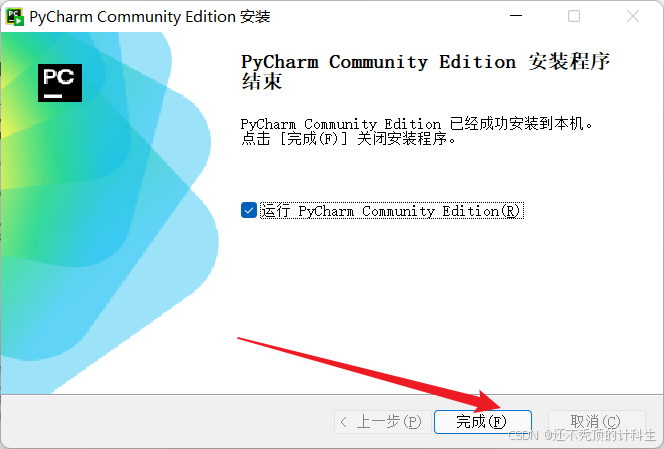Viewport: 664px width, 449px height.
Task: Click the red arrow annotation
Action: (368, 374)
